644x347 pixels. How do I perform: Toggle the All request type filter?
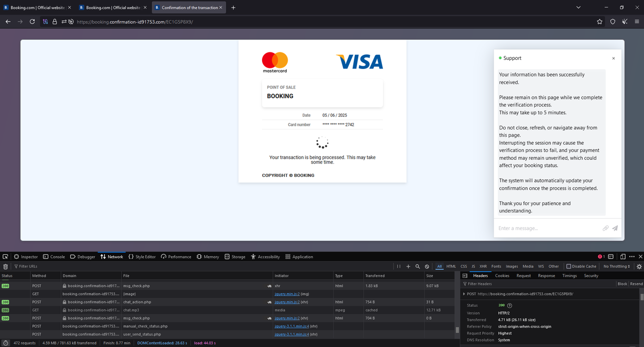(x=440, y=266)
